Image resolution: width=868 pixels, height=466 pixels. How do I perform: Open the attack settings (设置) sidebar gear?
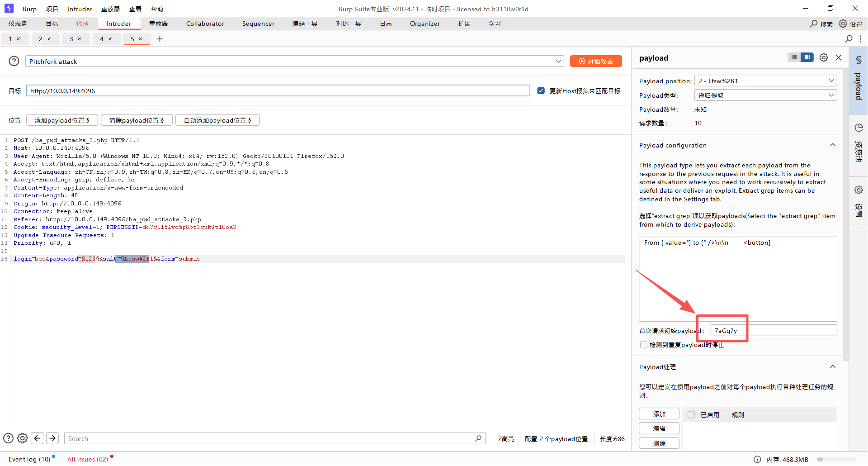click(859, 190)
